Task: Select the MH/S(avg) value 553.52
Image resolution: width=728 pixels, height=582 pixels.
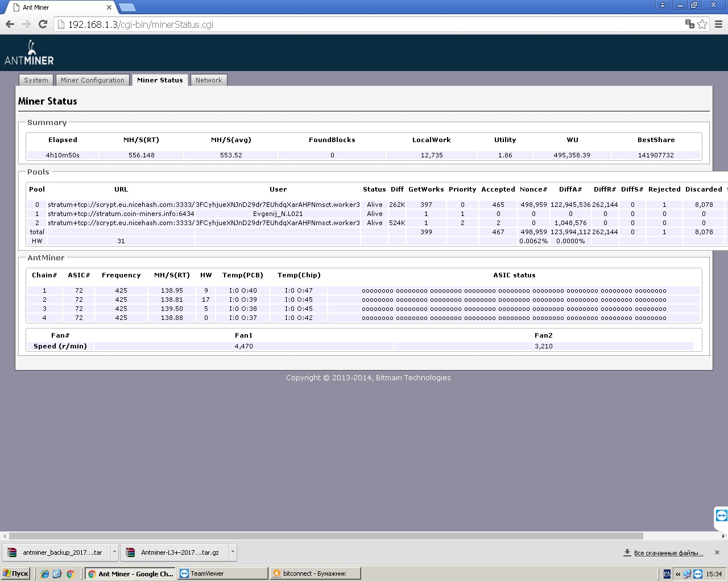Action: point(231,155)
